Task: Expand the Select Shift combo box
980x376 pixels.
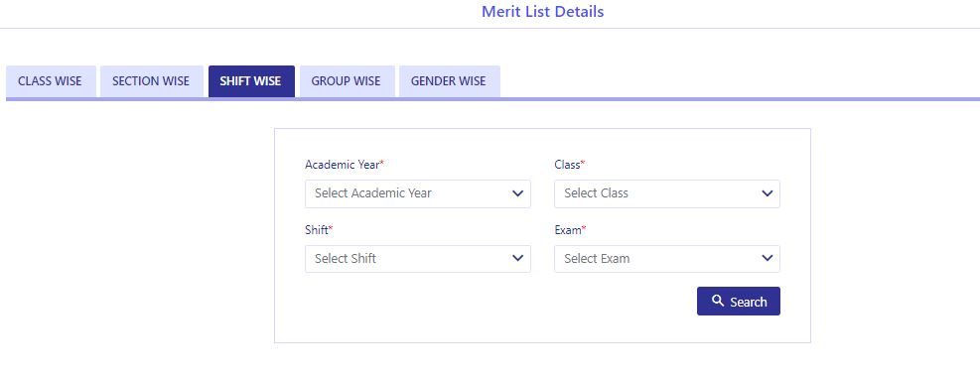Action: 417,259
